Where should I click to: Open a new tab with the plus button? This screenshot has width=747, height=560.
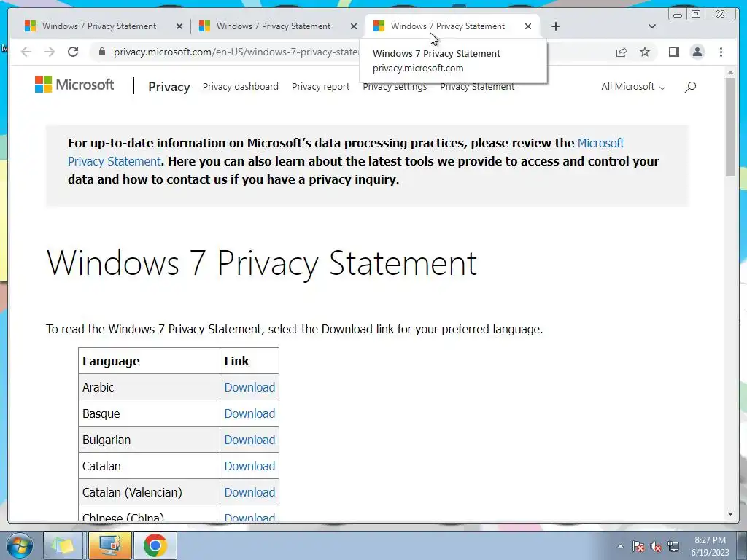coord(555,26)
